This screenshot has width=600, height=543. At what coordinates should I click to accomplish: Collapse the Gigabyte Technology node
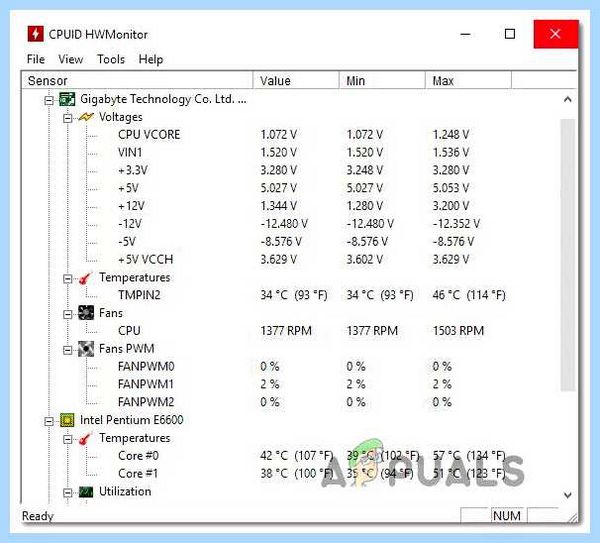coord(49,100)
